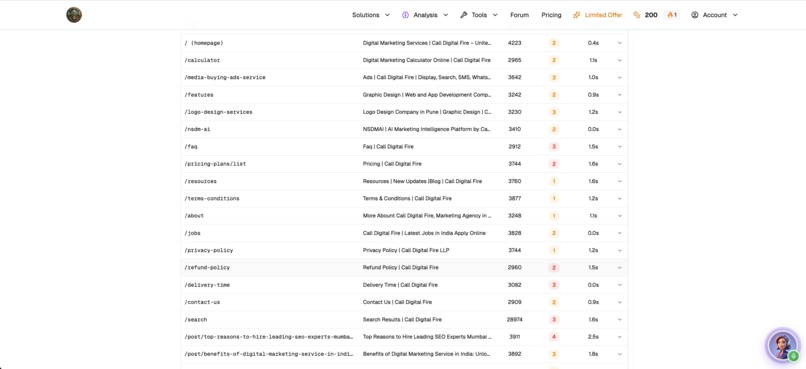
Task: Click the Account user icon
Action: [695, 15]
